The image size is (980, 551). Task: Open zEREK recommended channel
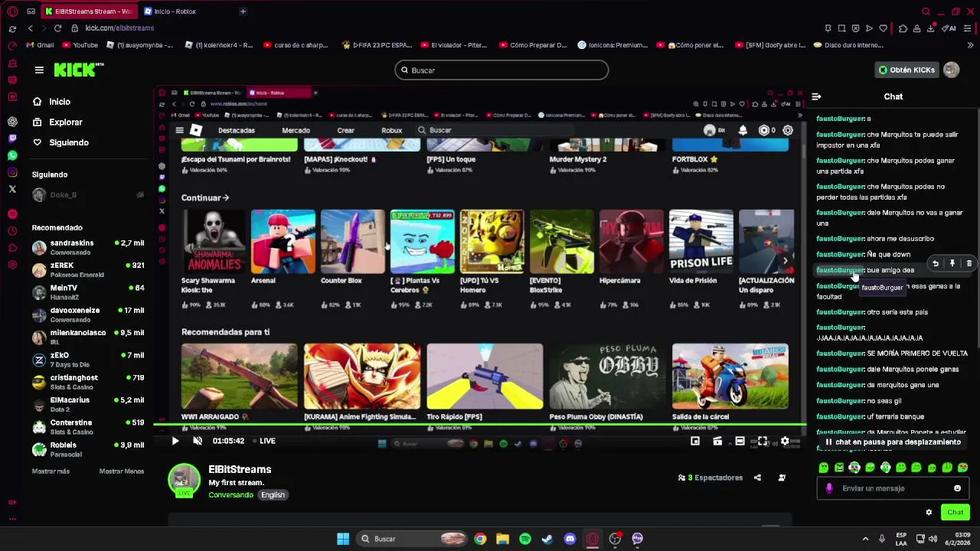[x=88, y=269]
